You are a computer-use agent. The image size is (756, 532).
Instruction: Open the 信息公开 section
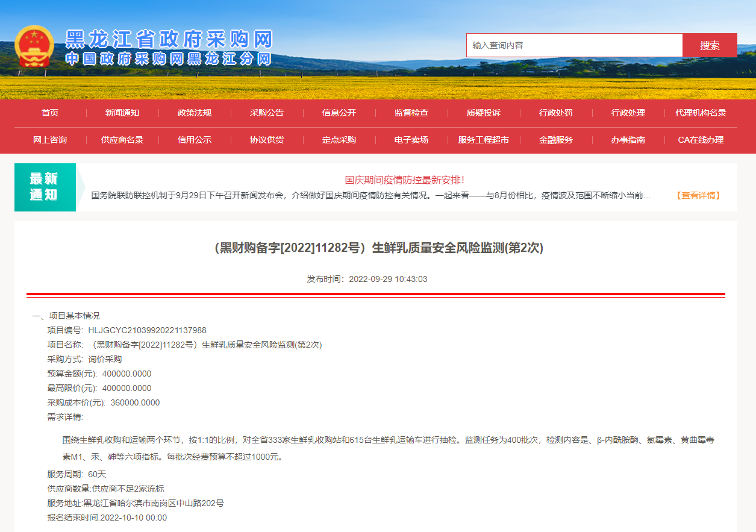[339, 113]
